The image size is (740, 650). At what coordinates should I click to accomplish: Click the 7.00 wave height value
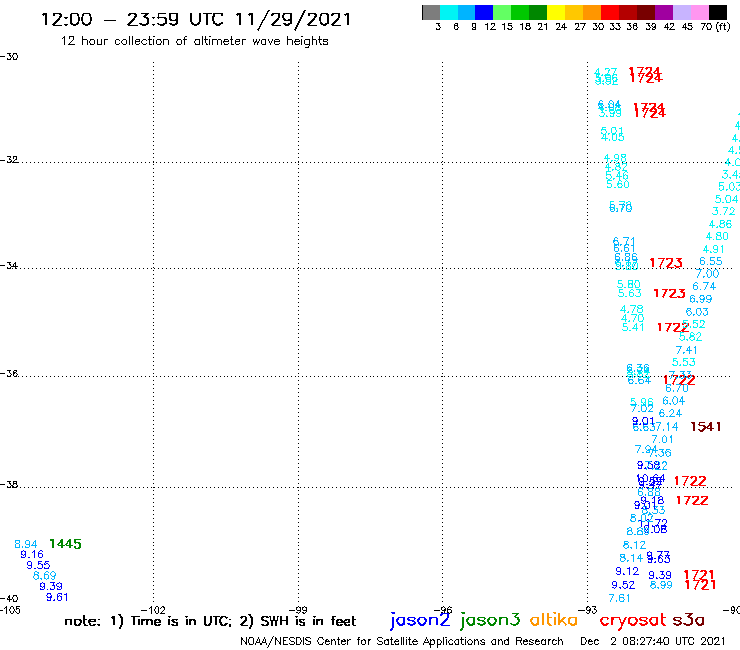[x=707, y=274]
